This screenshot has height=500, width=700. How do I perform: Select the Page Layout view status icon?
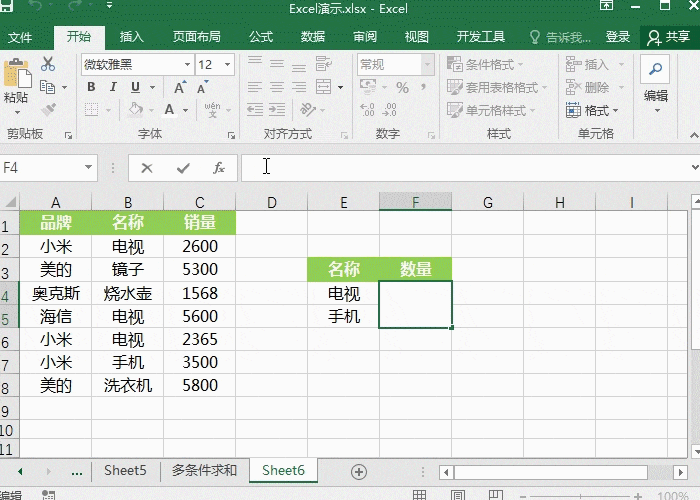point(458,495)
